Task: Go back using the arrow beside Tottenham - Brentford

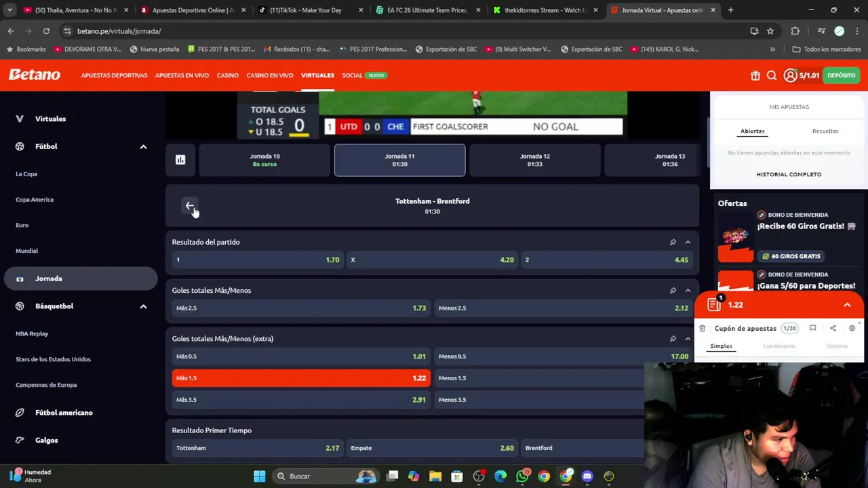Action: tap(190, 206)
